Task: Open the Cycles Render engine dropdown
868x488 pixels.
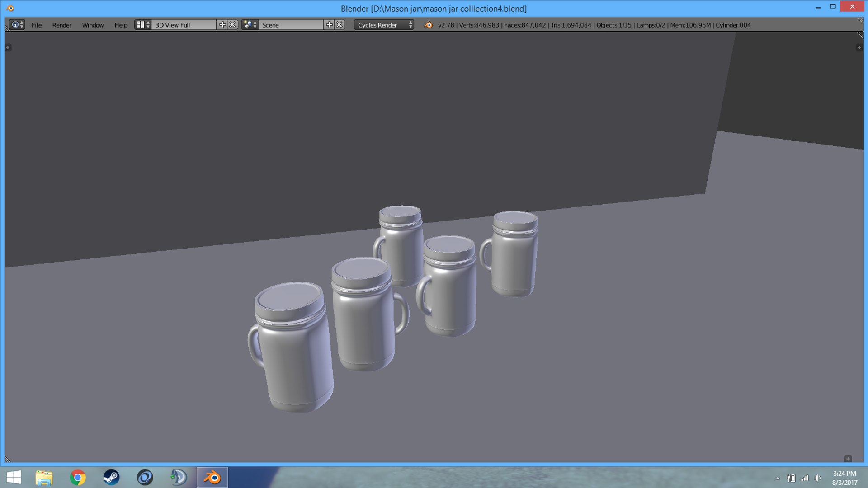Action: click(x=384, y=25)
